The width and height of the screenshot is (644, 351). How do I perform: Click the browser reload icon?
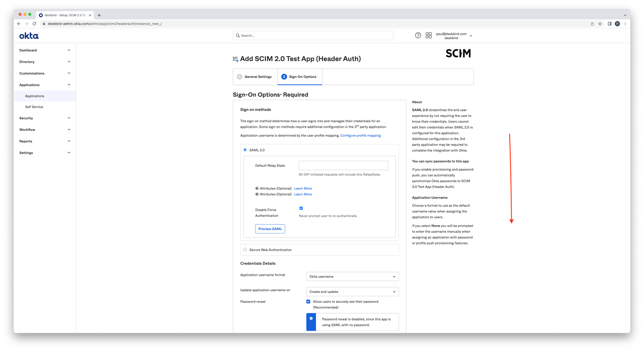(x=34, y=24)
